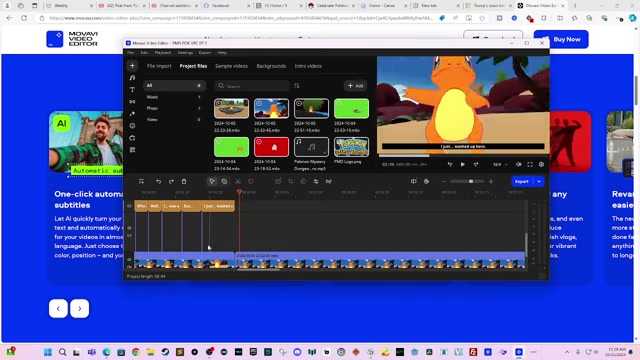The height and width of the screenshot is (360, 640).
Task: Open the Sounds music note sidebar icon
Action: pyautogui.click(x=132, y=78)
